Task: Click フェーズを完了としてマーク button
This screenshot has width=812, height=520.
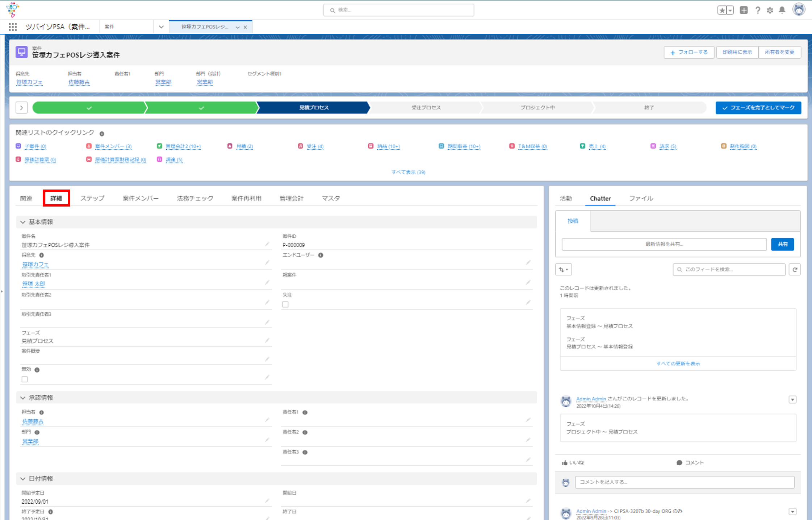Action: (758, 108)
